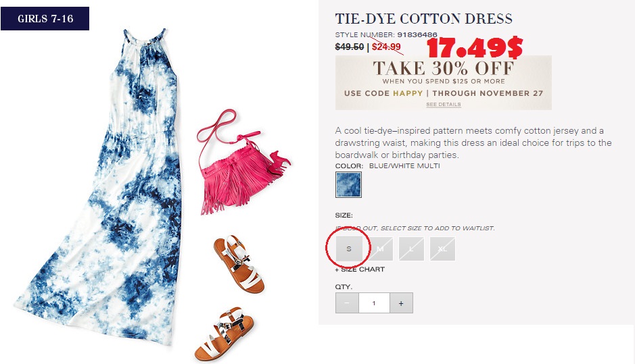Click the Girls 7-16 category label

pos(45,19)
